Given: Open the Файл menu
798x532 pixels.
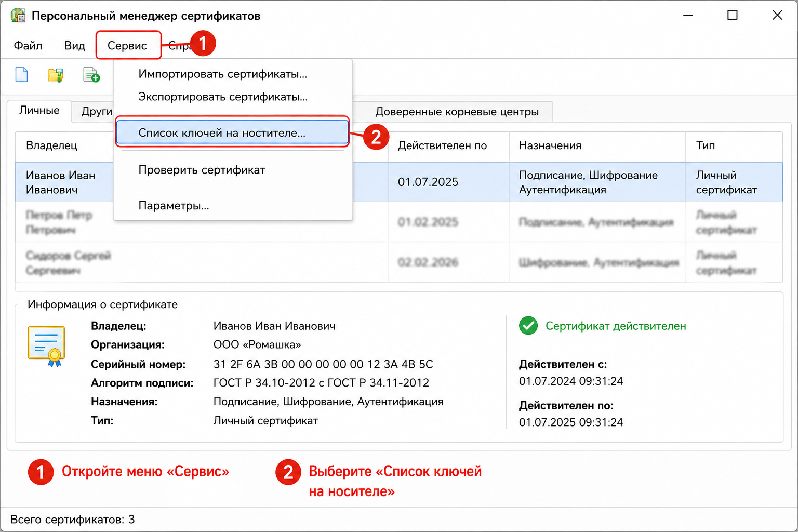Looking at the screenshot, I should pos(28,45).
